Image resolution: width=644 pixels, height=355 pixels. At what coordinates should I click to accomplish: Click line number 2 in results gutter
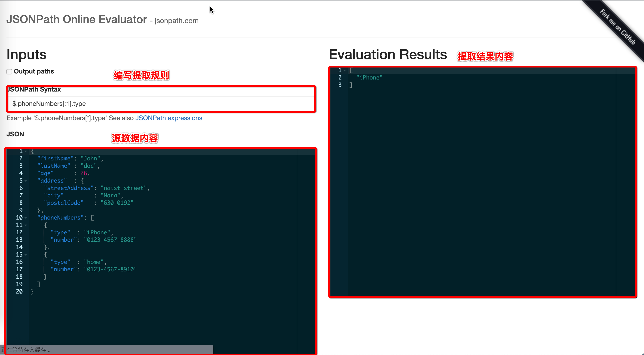(340, 78)
